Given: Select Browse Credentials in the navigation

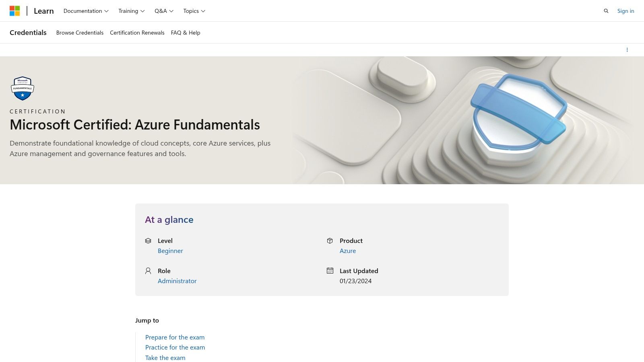Looking at the screenshot, I should point(80,33).
